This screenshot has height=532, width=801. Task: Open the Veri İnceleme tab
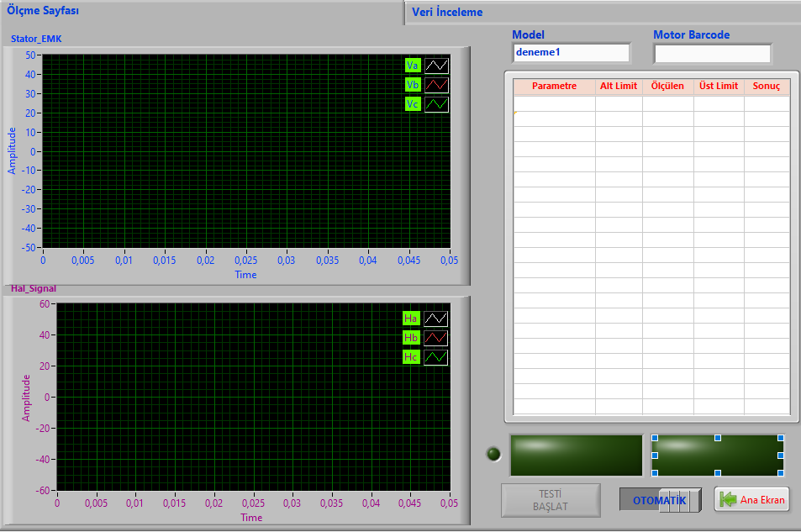click(602, 13)
